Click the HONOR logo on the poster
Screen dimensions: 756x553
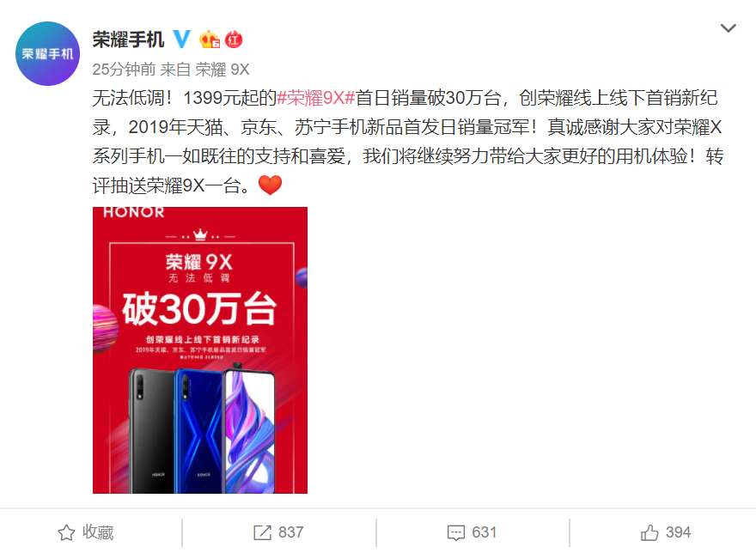click(133, 212)
